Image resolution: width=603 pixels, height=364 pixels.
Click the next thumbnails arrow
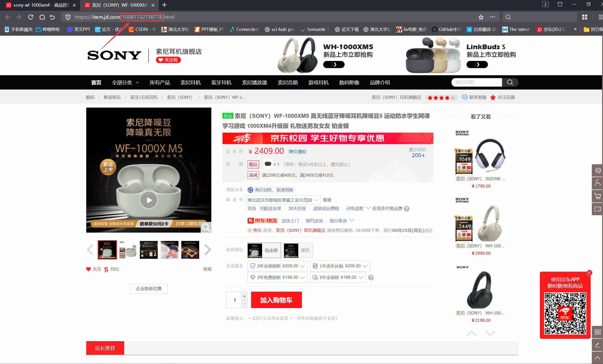coord(208,250)
